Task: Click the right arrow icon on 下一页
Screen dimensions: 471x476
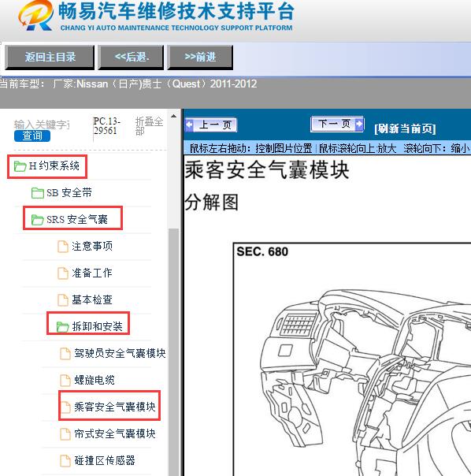Action: [359, 124]
